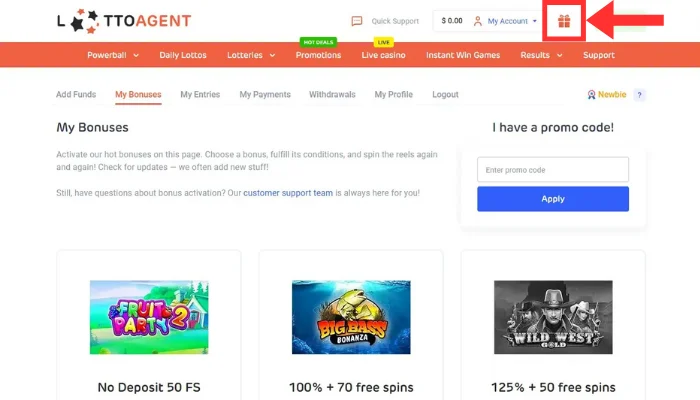This screenshot has width=700, height=400.
Task: Select the Withdrawals tab
Action: tap(332, 95)
